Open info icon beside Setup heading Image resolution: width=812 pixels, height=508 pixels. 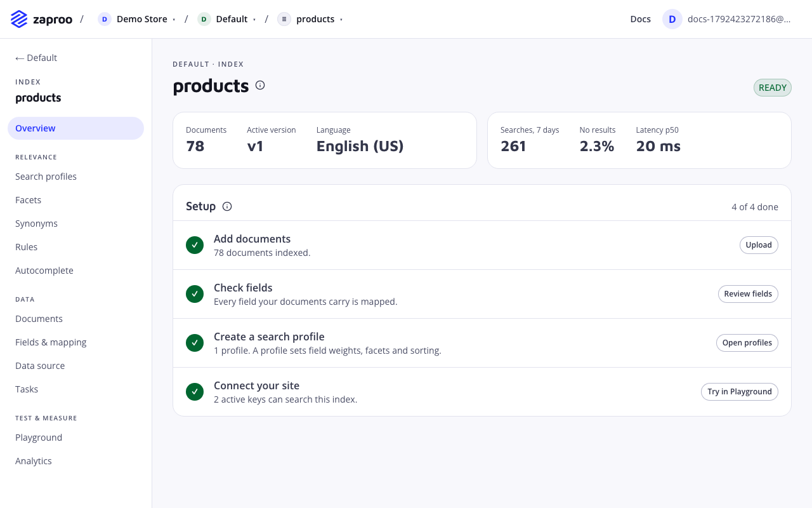(227, 206)
